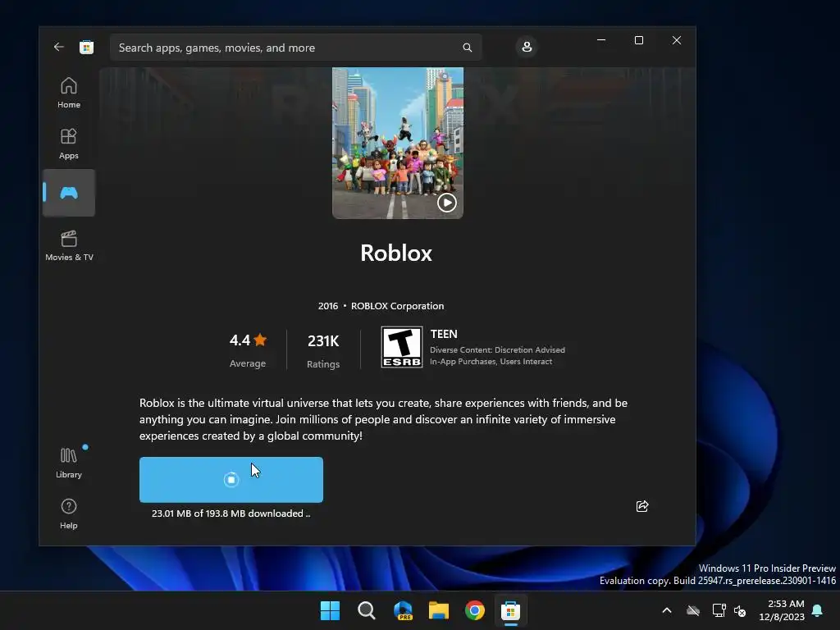Click the 4.4 Average rating
Image resolution: width=840 pixels, height=630 pixels.
[x=248, y=349]
